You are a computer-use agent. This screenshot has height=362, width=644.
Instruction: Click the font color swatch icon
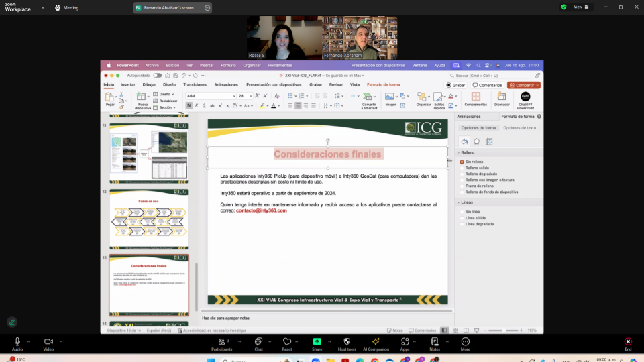point(274,105)
